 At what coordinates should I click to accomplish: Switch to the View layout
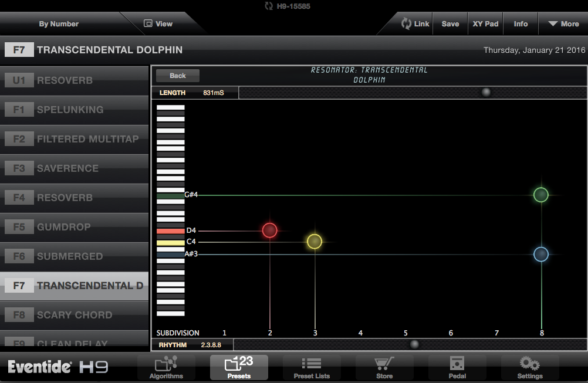[x=158, y=24]
